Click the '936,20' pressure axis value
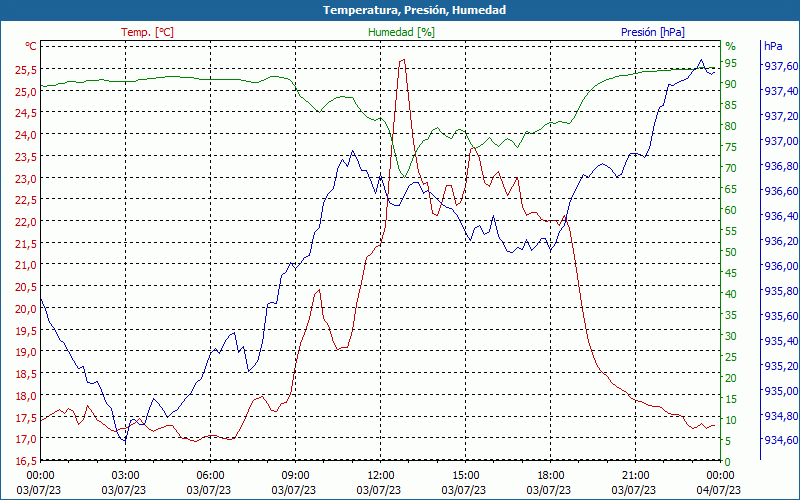The width and height of the screenshot is (800, 500). (781, 241)
